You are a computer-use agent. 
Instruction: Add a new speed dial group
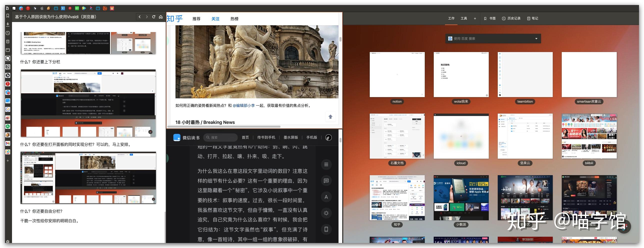click(475, 18)
